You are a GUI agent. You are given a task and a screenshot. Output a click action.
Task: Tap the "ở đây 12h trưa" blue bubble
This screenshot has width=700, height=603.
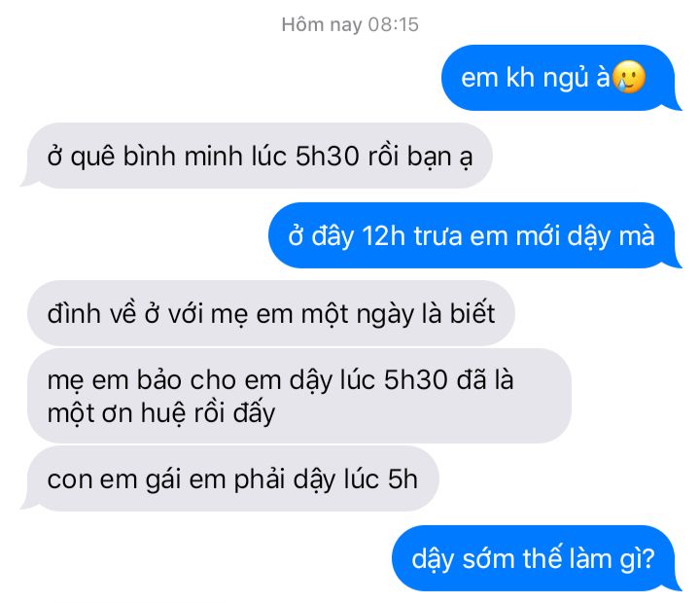pos(474,235)
